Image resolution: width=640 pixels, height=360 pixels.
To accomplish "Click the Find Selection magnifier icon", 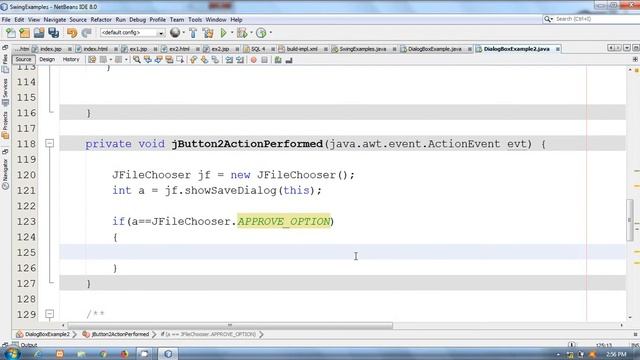I will click(137, 60).
